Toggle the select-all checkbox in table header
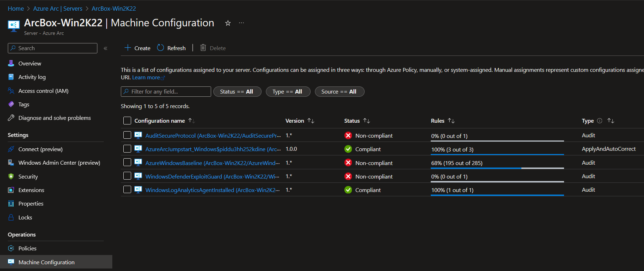Viewport: 644px width, 271px height. [127, 121]
